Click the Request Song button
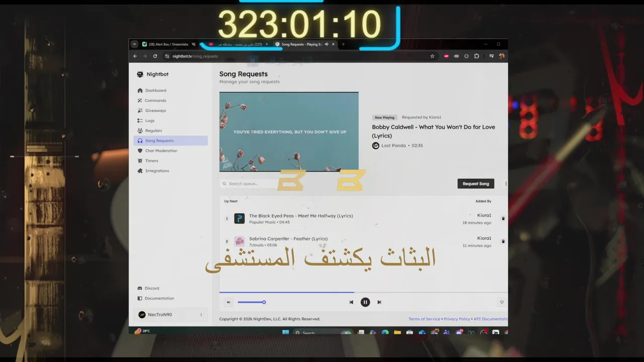The image size is (644, 362). click(x=475, y=184)
